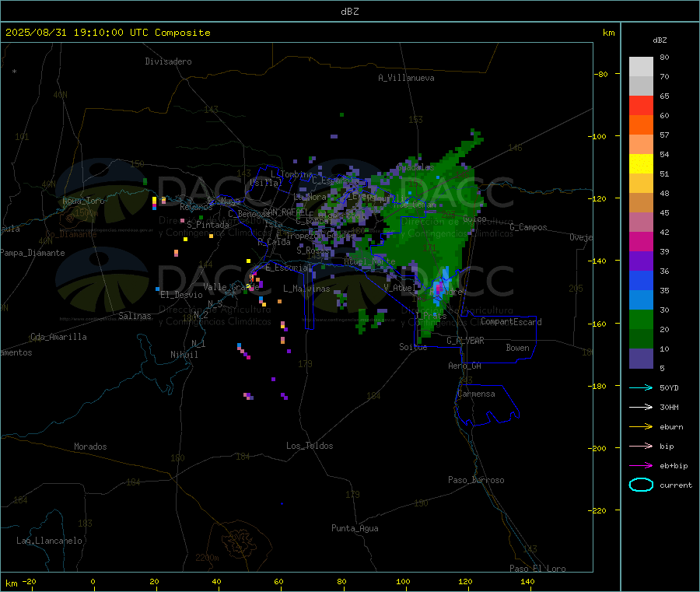Click the Cda_Amarilla map label

click(x=58, y=337)
